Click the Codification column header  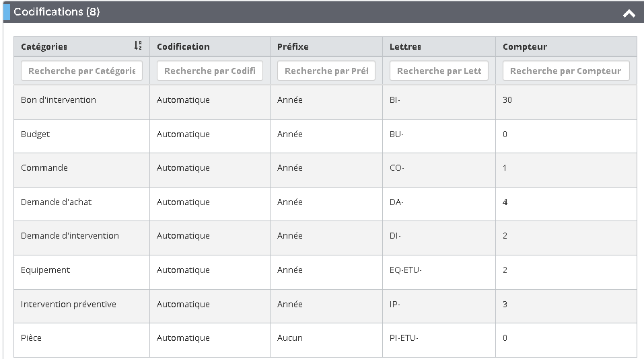pyautogui.click(x=183, y=46)
